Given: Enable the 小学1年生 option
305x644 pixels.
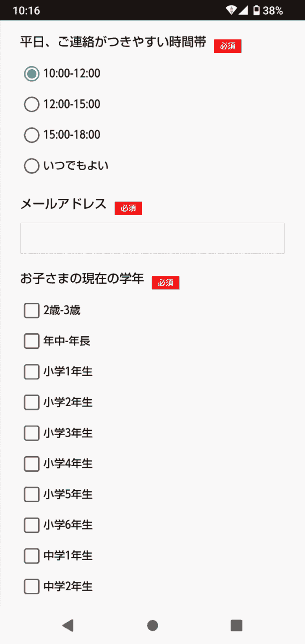Looking at the screenshot, I should click(x=31, y=371).
